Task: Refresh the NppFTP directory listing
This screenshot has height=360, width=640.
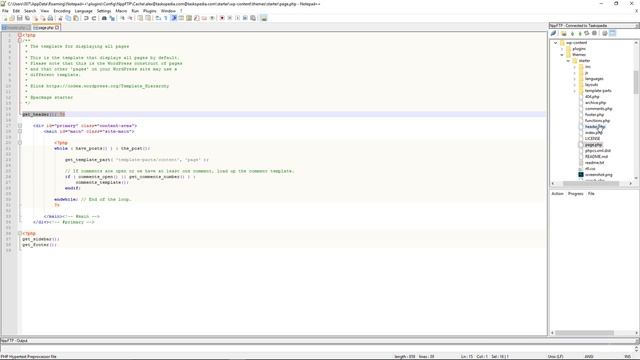Action: (x=587, y=33)
